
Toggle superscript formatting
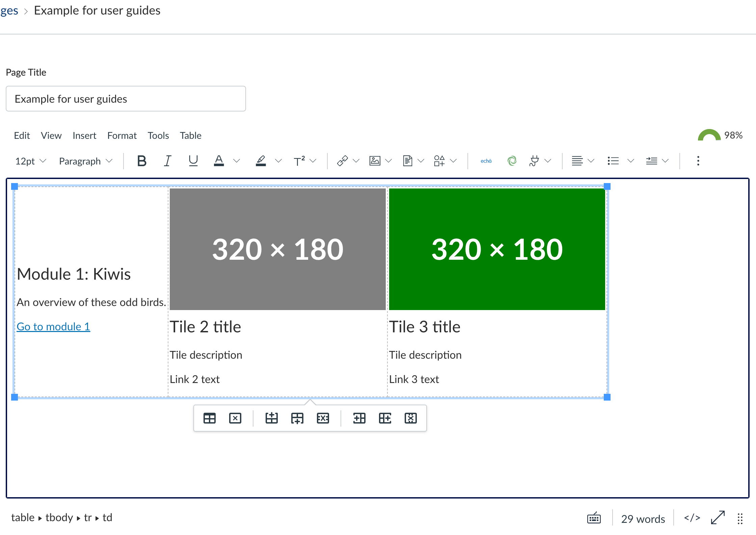point(299,161)
